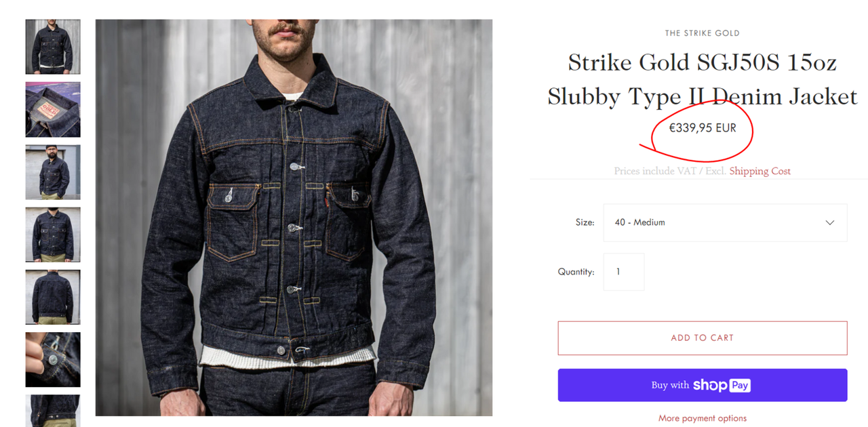Open More payment options link
The width and height of the screenshot is (868, 427).
pyautogui.click(x=703, y=418)
